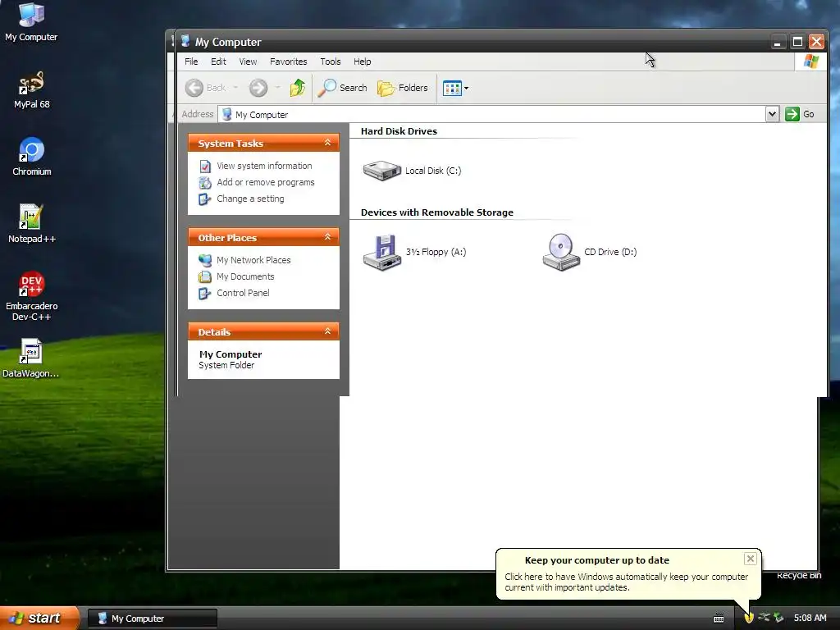Open the Favorites menu
Screen dimensions: 840x630
click(x=288, y=62)
